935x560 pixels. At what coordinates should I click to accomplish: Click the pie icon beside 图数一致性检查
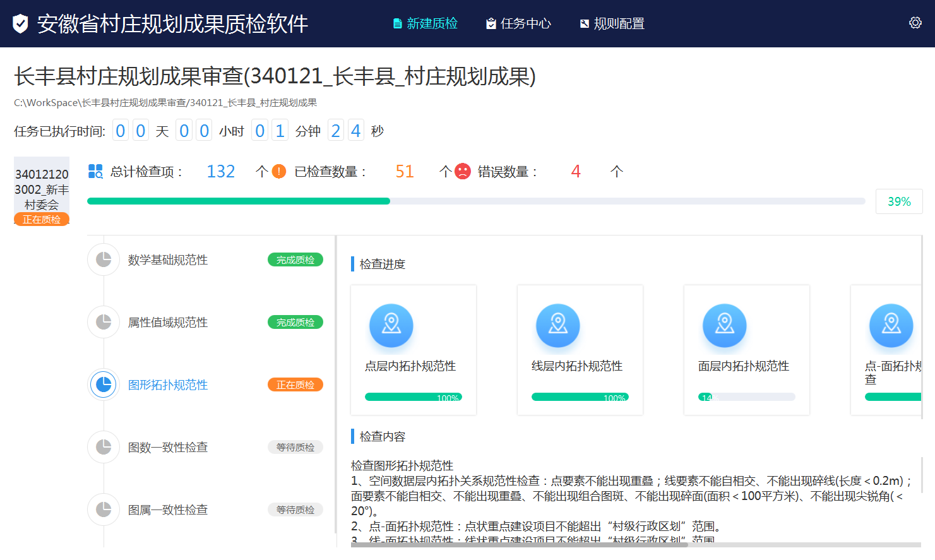pos(103,446)
